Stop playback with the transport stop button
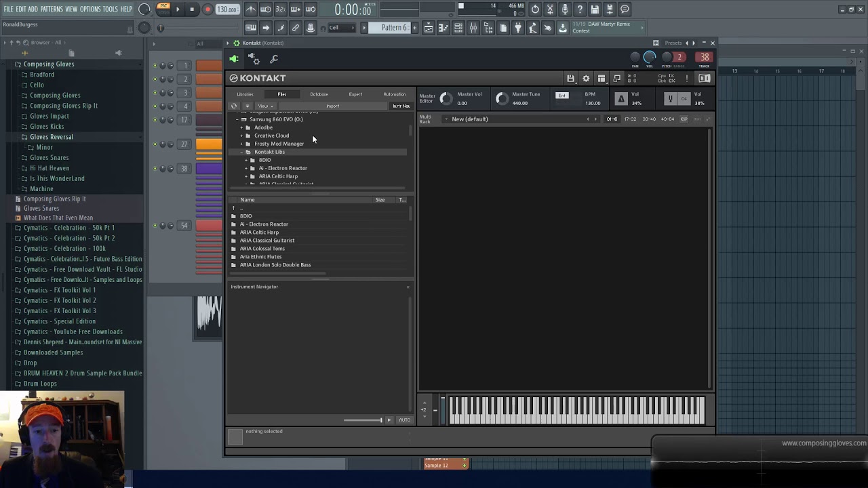The image size is (868, 488). tap(192, 9)
